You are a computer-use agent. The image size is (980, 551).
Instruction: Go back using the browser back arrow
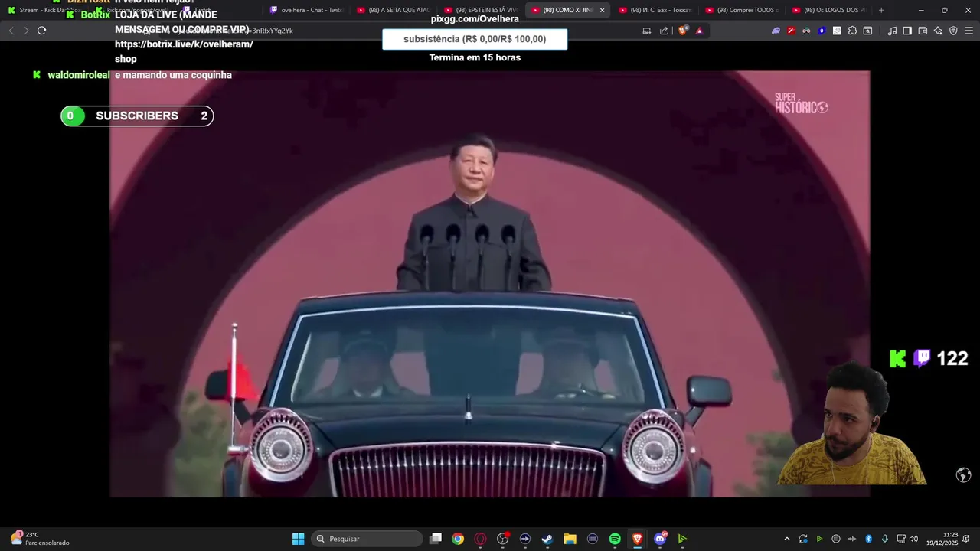pos(11,31)
